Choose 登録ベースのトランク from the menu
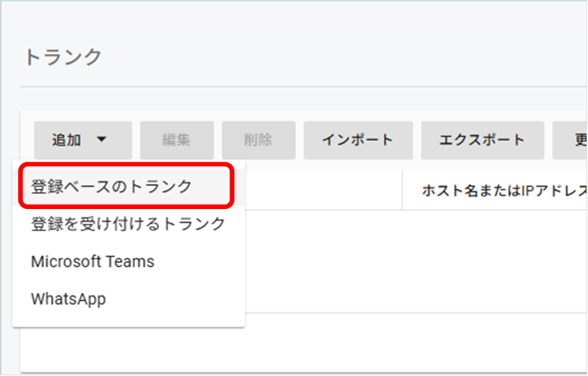The height and width of the screenshot is (376, 588). 112,187
